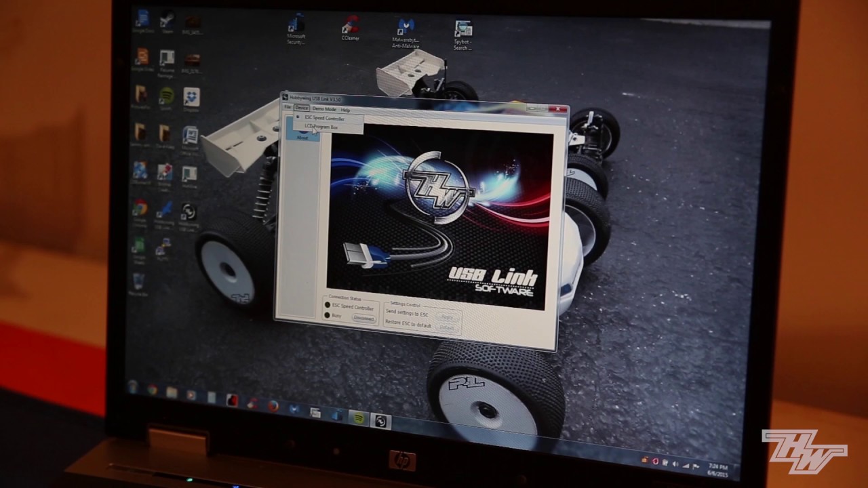
Task: Click the Disconnect button
Action: tap(363, 318)
